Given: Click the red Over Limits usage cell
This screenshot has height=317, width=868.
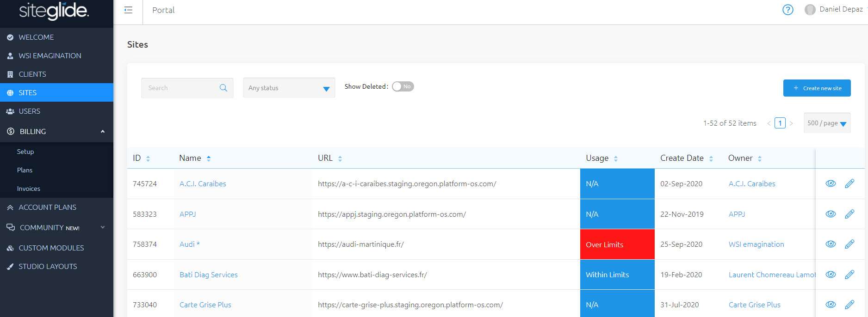Looking at the screenshot, I should point(617,244).
